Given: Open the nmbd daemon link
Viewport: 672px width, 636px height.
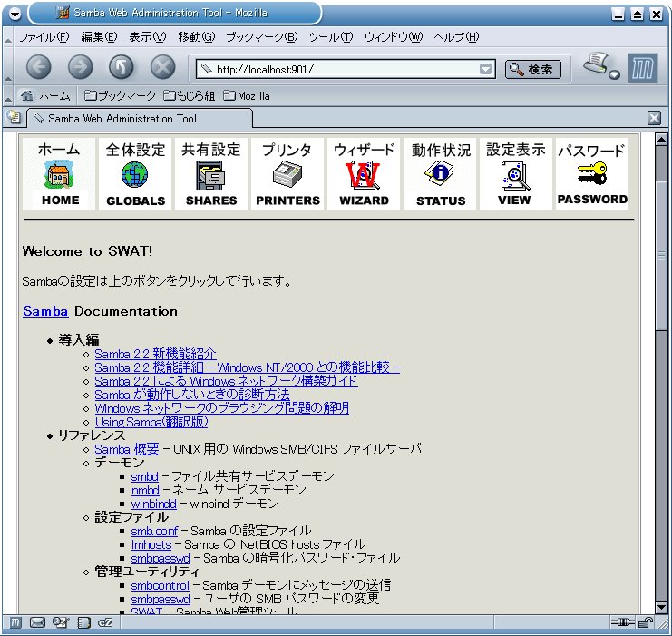Looking at the screenshot, I should click(x=145, y=490).
